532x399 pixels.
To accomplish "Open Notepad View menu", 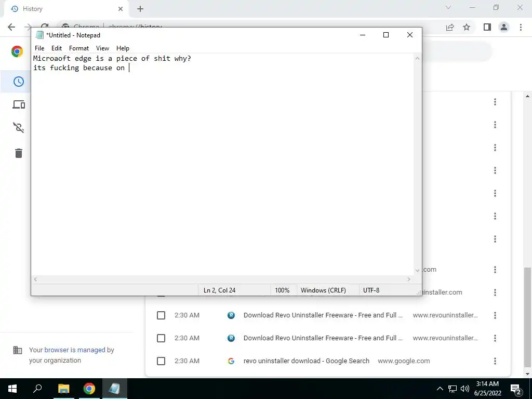I will 102,48.
